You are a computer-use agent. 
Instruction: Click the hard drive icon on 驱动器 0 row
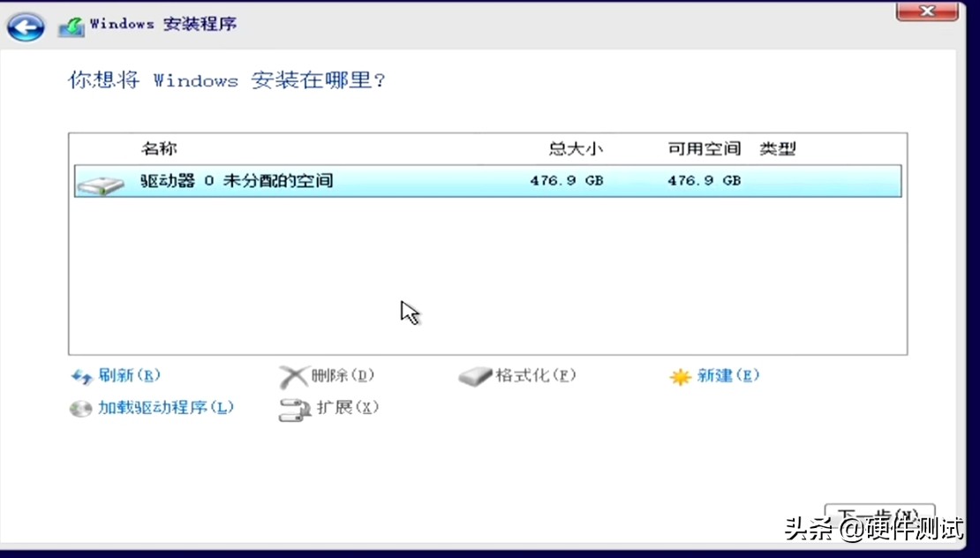coord(102,181)
